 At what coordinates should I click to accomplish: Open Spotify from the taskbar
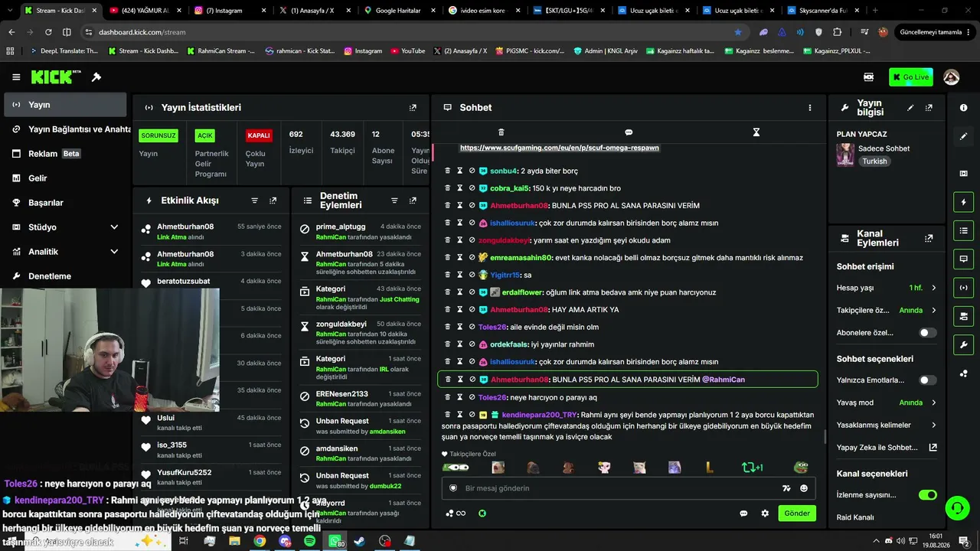pos(309,541)
